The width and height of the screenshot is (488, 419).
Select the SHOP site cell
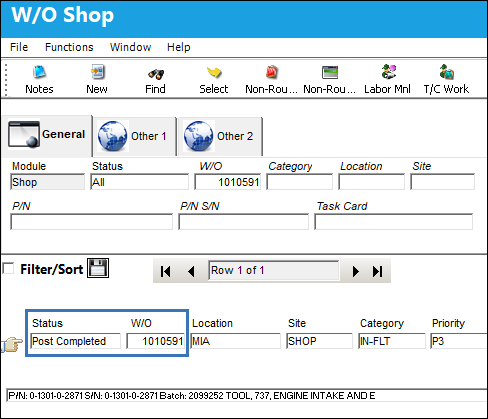pos(319,341)
